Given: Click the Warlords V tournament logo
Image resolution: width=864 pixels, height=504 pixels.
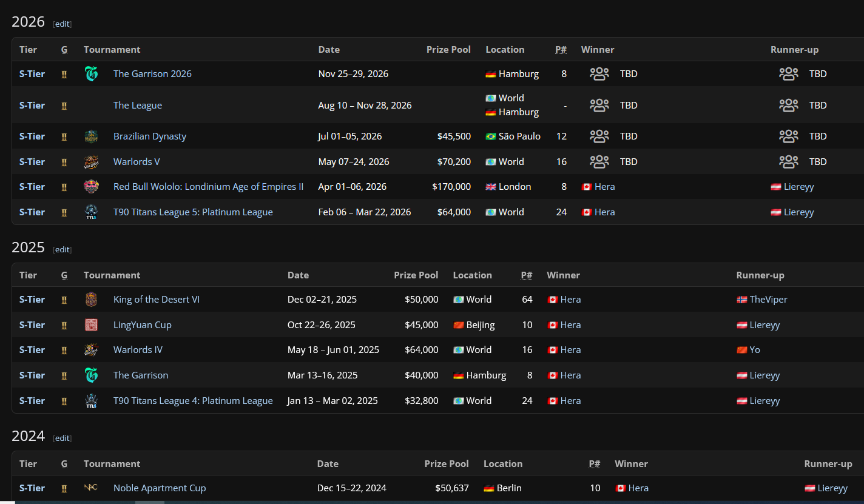Looking at the screenshot, I should [91, 162].
